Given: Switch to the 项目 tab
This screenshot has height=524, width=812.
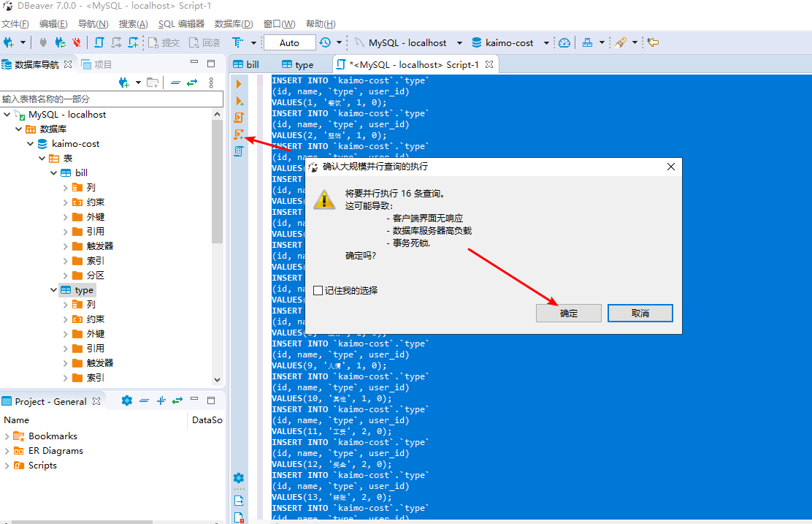Looking at the screenshot, I should 97,64.
